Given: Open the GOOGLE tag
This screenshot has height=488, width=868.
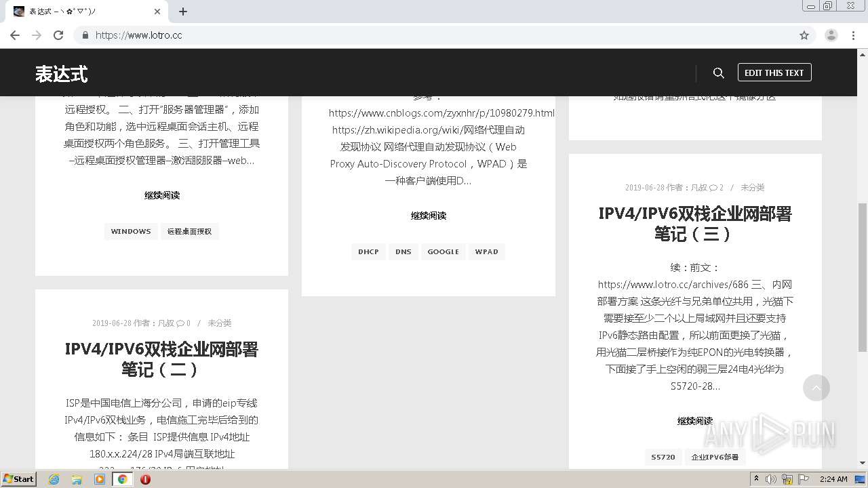Looking at the screenshot, I should coord(443,251).
